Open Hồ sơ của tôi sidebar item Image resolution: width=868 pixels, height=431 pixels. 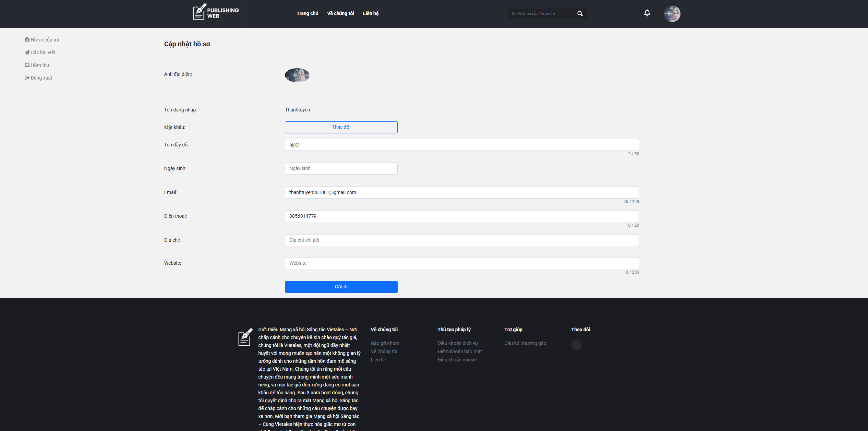click(x=42, y=40)
